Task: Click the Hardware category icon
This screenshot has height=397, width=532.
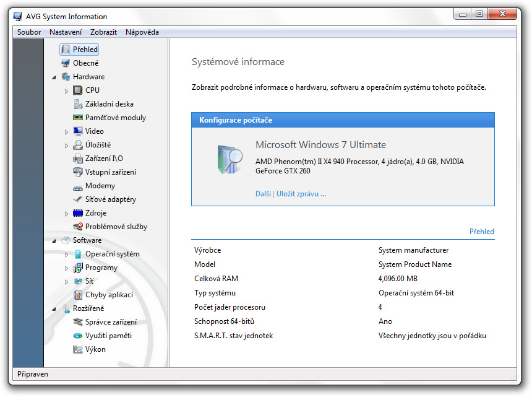Action: tap(66, 77)
